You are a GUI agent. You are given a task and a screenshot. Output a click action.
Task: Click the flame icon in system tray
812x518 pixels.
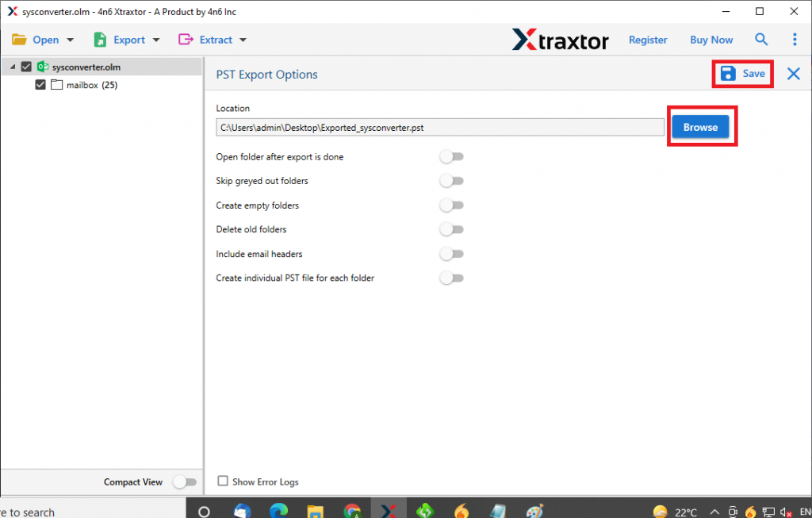750,512
